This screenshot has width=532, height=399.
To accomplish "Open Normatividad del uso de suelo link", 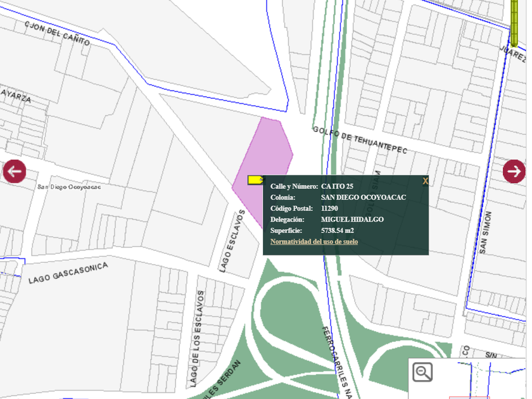I will (x=314, y=241).
